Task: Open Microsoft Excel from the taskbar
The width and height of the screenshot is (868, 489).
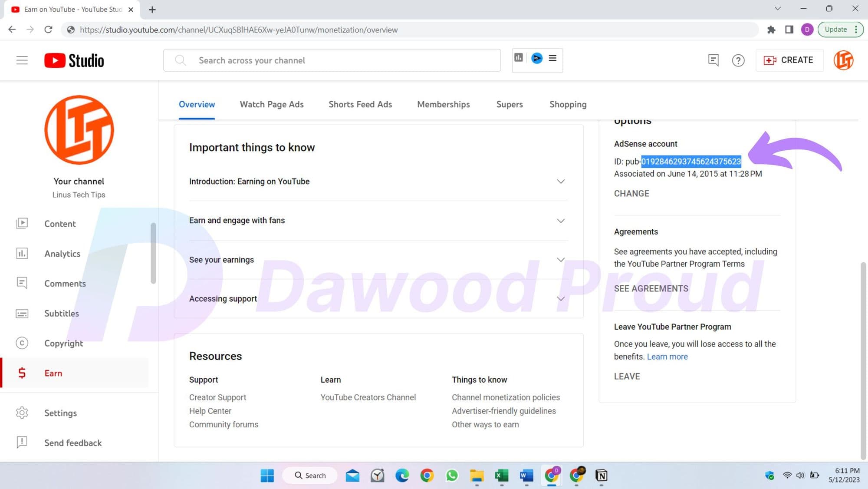Action: (x=501, y=476)
